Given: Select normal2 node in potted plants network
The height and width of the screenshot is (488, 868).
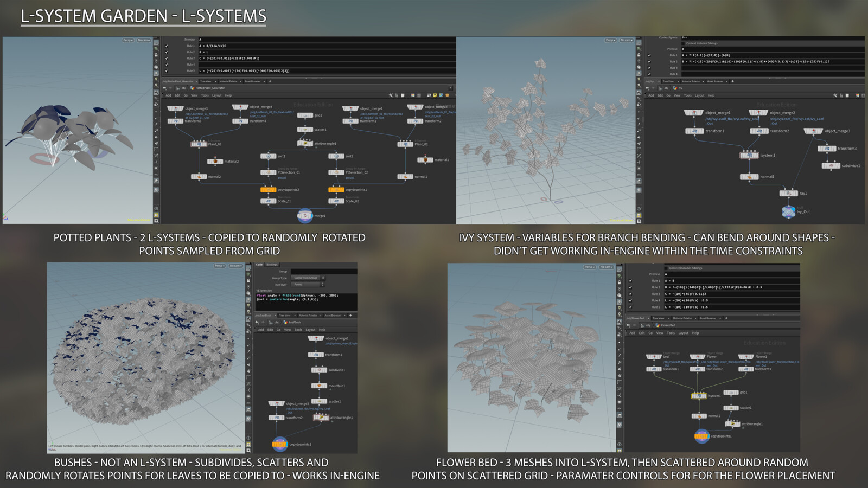Looking at the screenshot, I should (199, 177).
